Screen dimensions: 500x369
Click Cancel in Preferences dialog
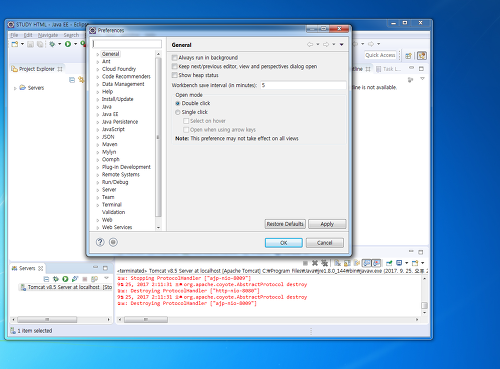(x=325, y=243)
